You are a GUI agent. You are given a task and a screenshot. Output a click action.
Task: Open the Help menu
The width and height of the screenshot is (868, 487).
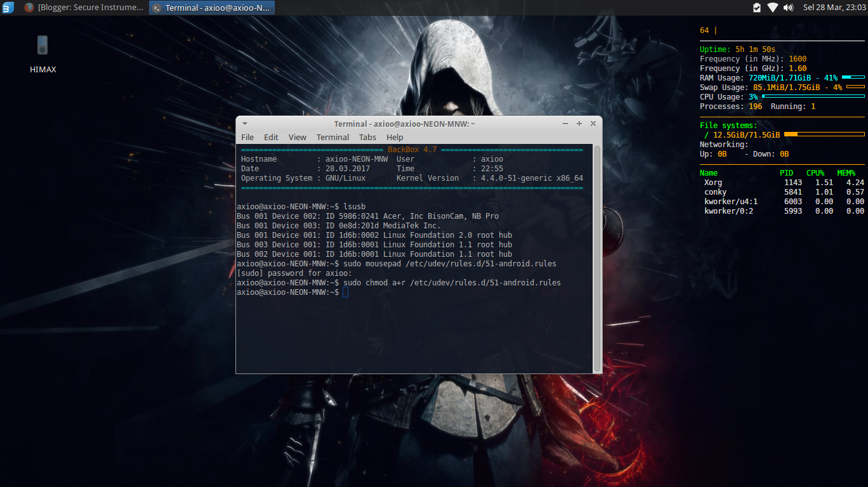pos(395,137)
